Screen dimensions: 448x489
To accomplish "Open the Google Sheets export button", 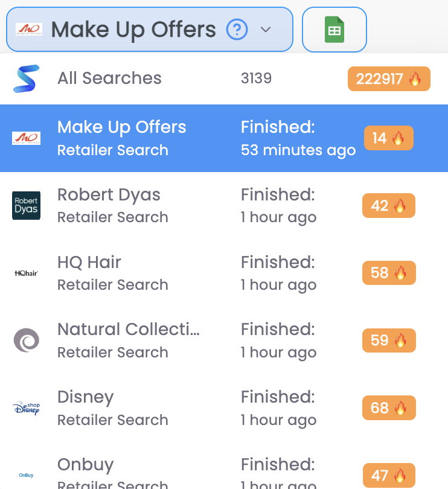I will (334, 30).
